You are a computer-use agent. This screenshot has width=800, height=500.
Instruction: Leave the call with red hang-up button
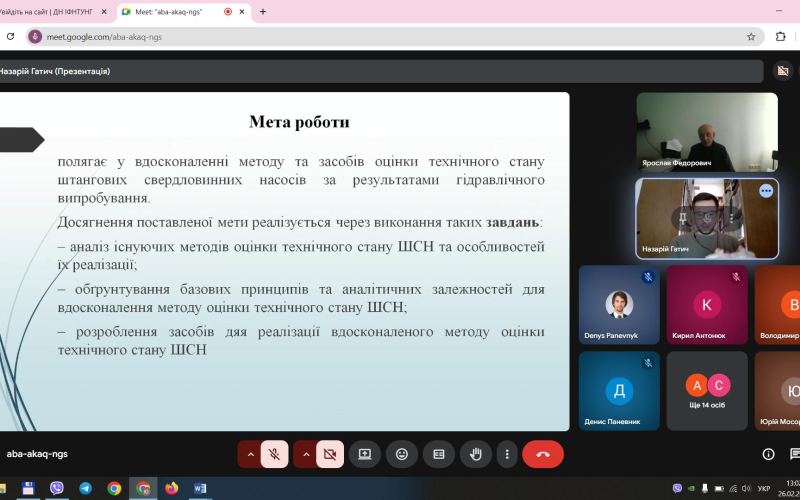click(x=543, y=454)
